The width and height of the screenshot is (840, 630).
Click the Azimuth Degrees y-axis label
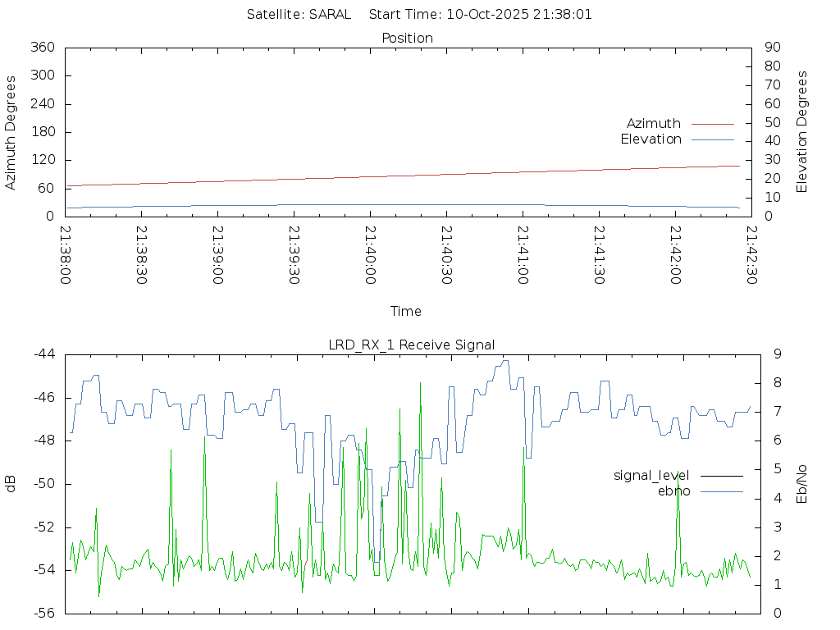11,132
